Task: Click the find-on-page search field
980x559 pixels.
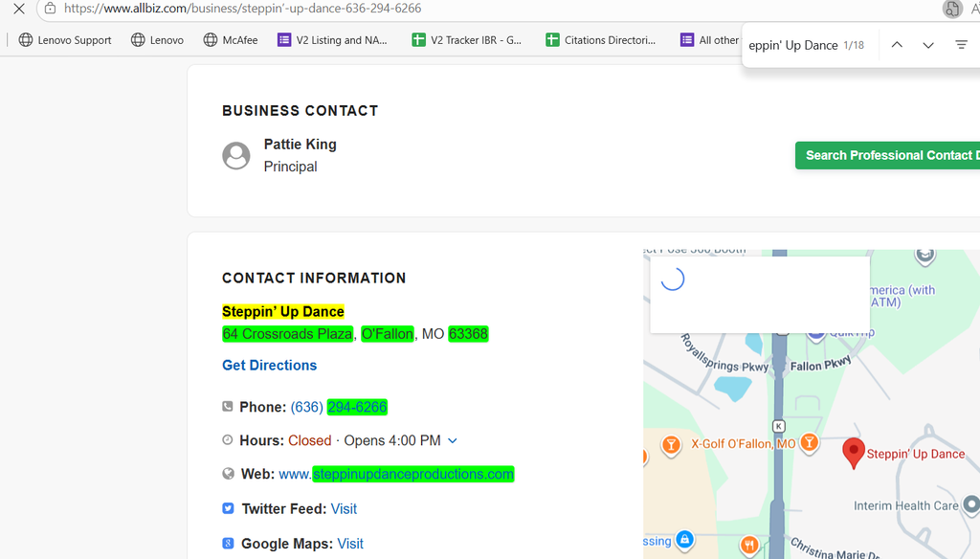Action: click(792, 45)
